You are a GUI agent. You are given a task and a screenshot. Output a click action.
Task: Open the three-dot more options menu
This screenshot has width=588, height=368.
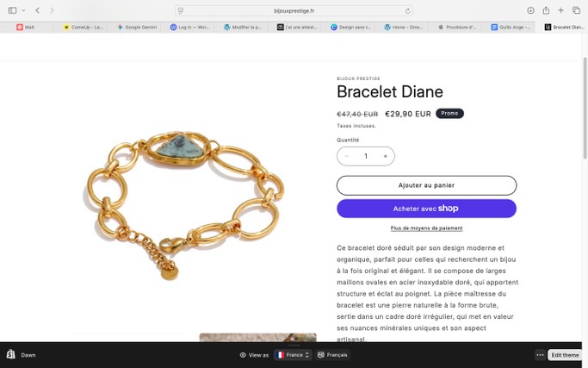(540, 355)
